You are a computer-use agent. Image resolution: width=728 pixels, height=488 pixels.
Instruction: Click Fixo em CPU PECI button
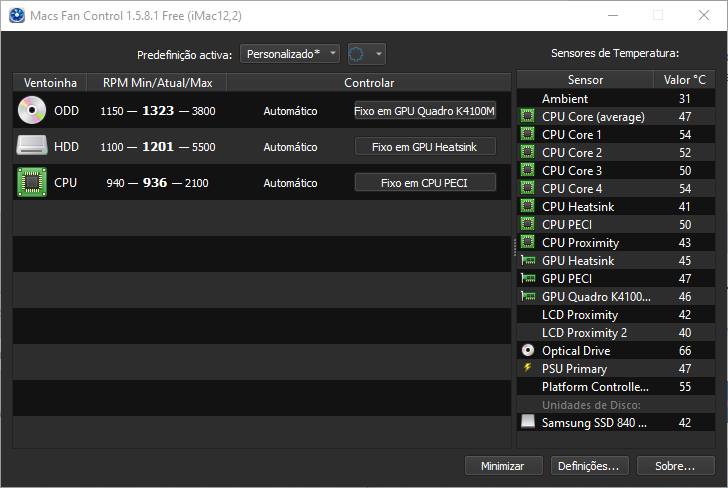click(425, 182)
